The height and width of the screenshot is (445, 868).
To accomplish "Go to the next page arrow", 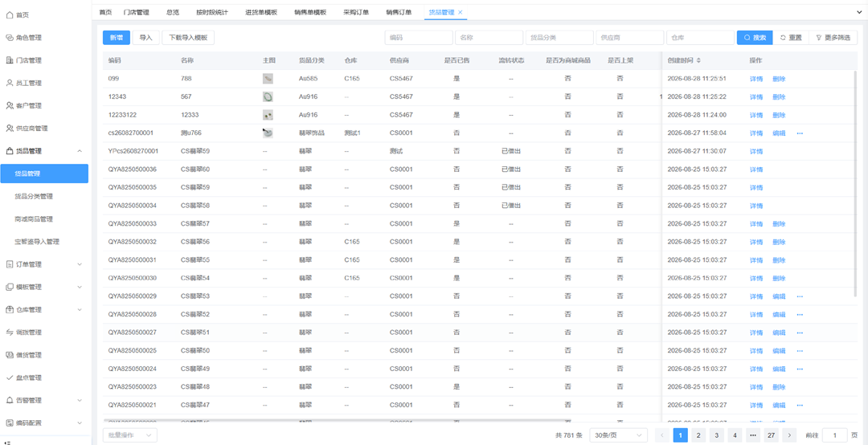I will (x=789, y=435).
